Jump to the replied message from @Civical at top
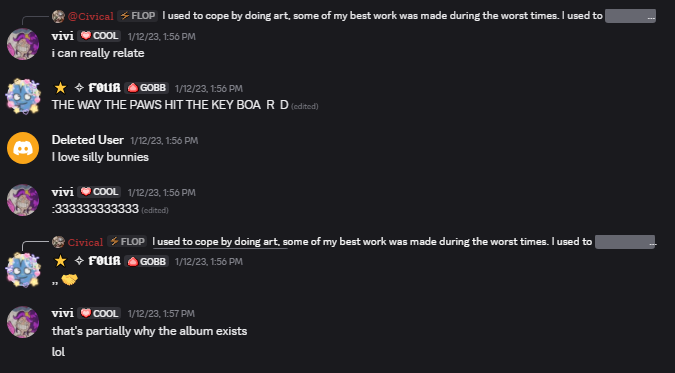 tap(382, 16)
